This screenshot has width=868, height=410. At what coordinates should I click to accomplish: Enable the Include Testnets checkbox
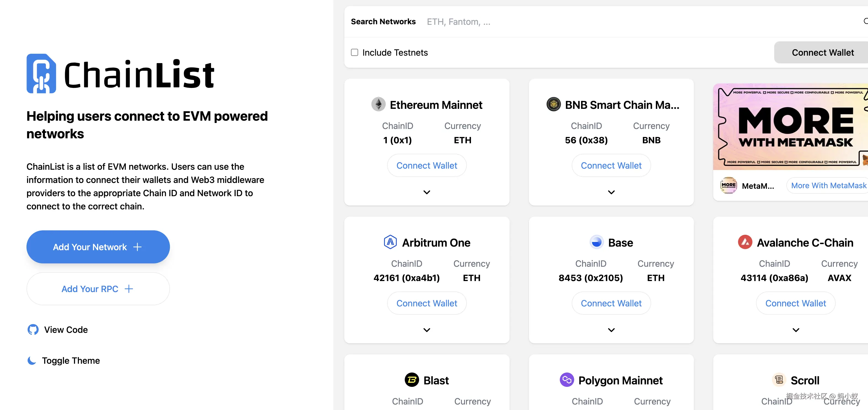pos(355,53)
